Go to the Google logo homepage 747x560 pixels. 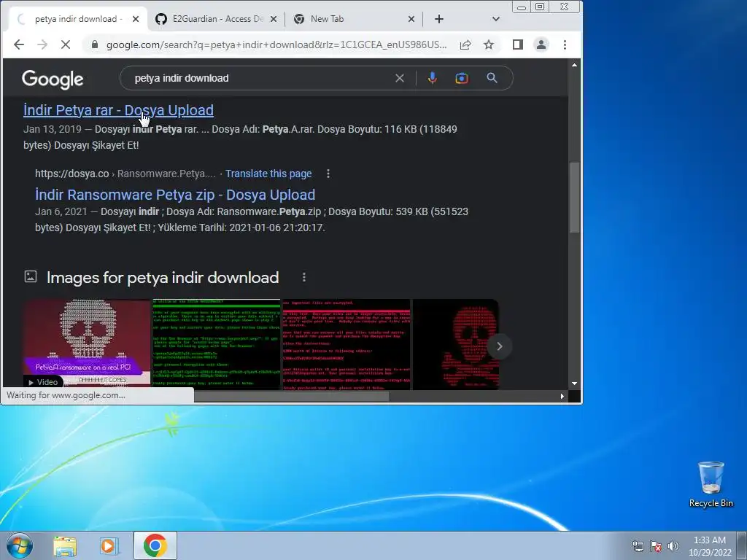53,79
